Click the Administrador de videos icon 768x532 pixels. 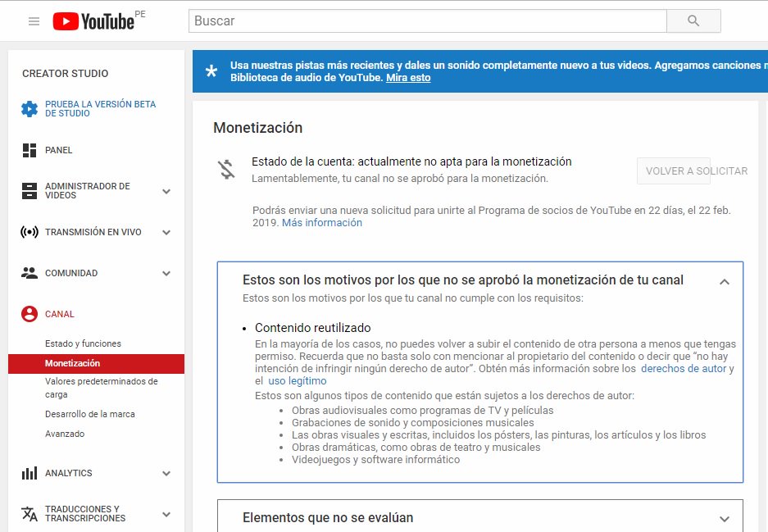point(30,190)
